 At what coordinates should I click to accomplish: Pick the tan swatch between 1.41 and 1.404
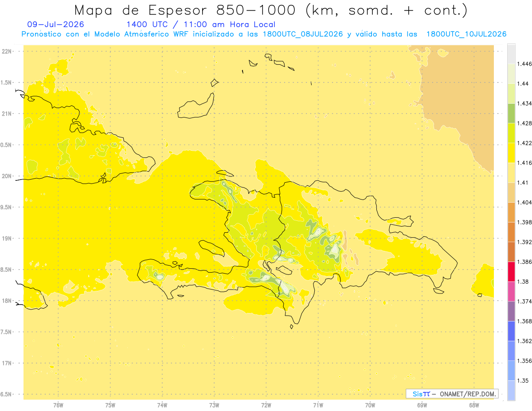[511, 192]
